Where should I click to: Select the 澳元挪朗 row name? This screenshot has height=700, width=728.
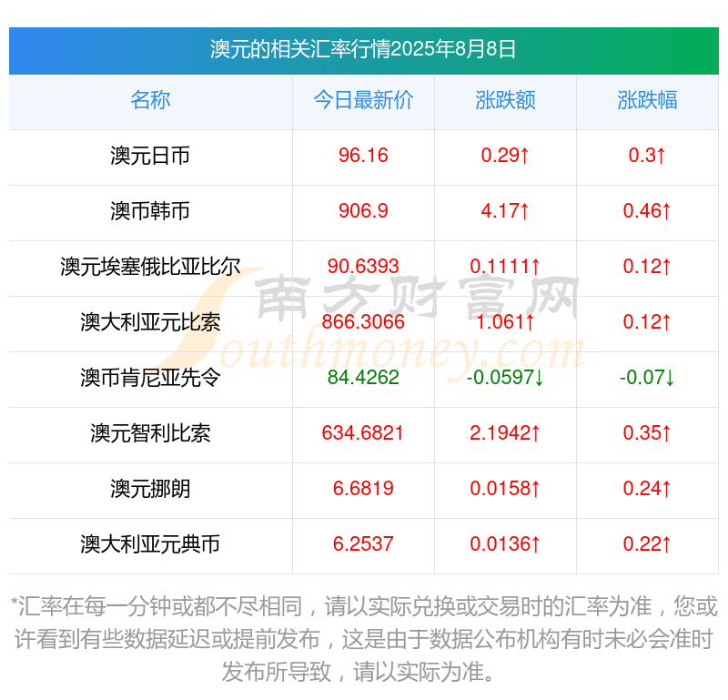pos(150,489)
